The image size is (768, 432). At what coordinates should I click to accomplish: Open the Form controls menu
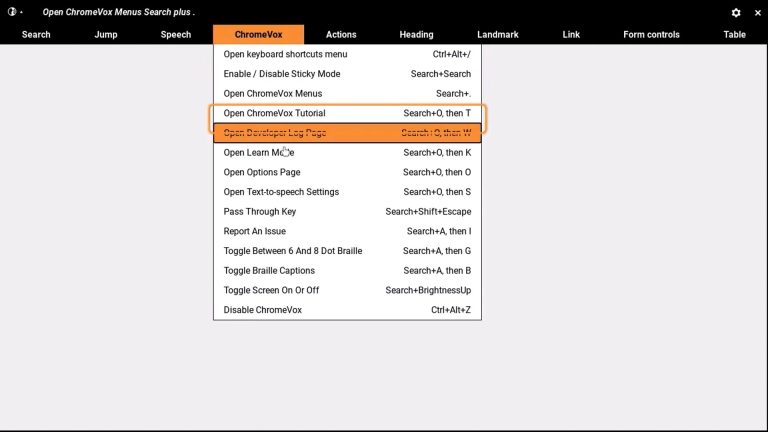click(651, 35)
